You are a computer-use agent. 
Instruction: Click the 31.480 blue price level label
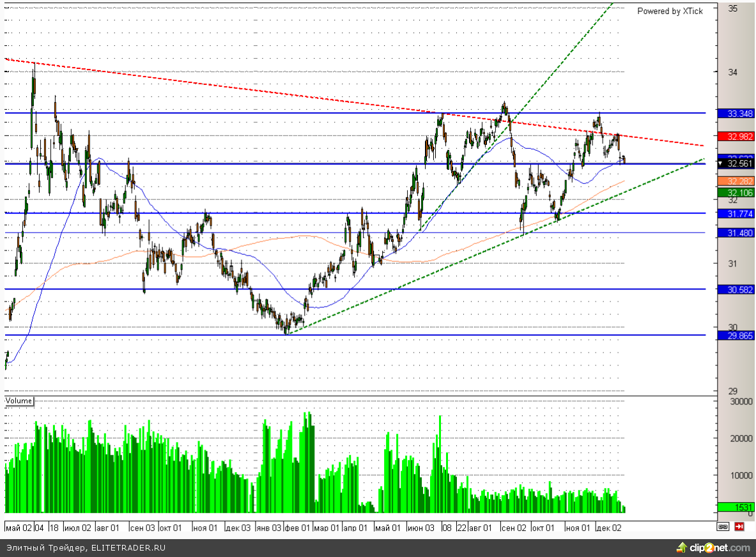tap(736, 233)
